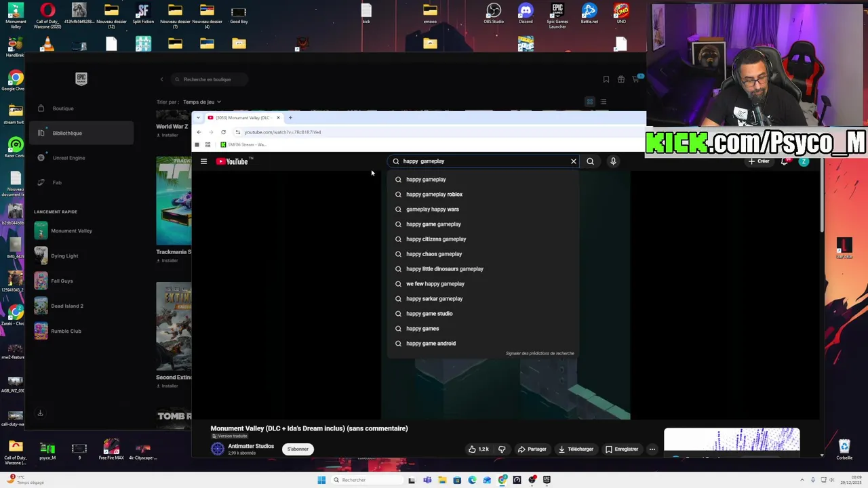
Task: Clear the YouTube search box text
Action: (x=574, y=161)
